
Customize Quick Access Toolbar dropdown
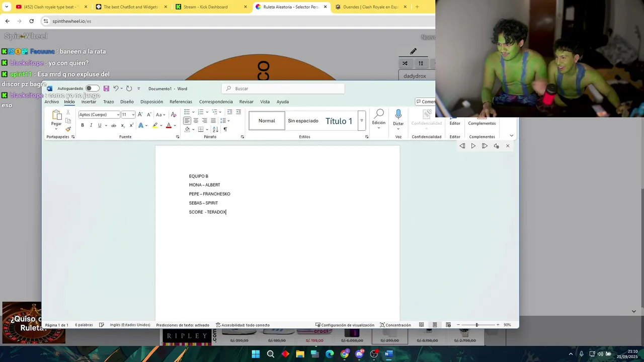coord(139,88)
